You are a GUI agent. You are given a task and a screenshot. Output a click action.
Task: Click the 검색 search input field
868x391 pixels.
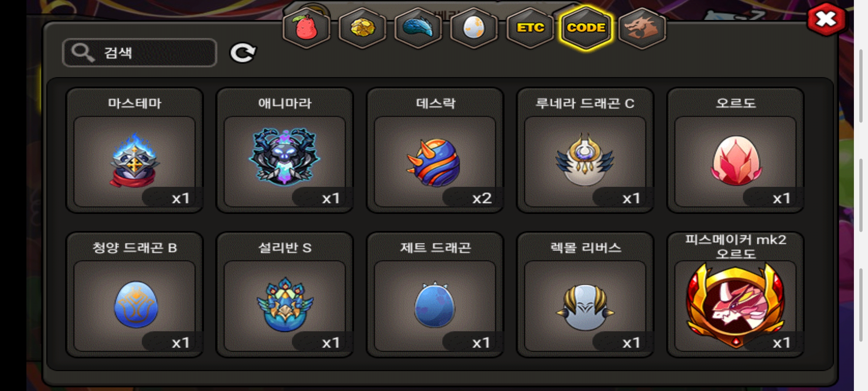(x=140, y=53)
